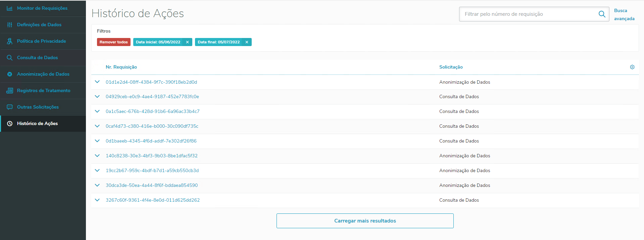Click Consulta de Dados cell in 0a1c5aec row
Image resolution: width=644 pixels, height=240 pixels.
(x=459, y=111)
